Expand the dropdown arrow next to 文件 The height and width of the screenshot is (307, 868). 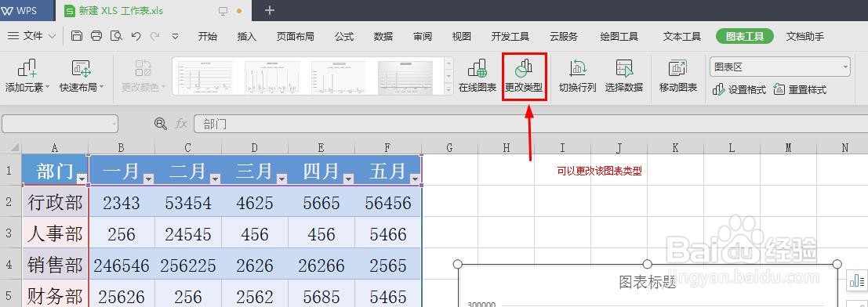coord(53,37)
